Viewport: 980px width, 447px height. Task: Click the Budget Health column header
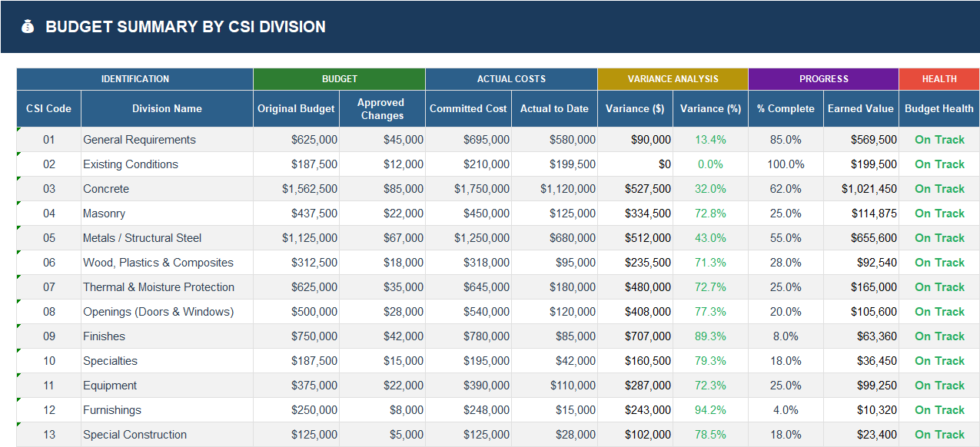click(x=939, y=109)
